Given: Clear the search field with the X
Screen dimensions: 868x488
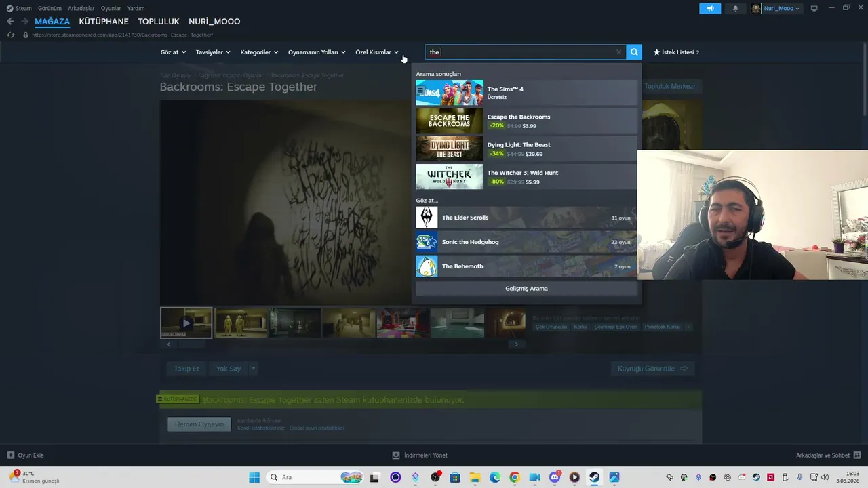Looking at the screenshot, I should (x=618, y=52).
